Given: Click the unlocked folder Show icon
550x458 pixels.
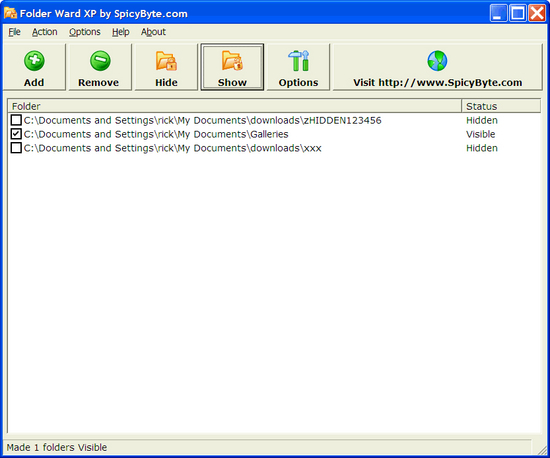Looking at the screenshot, I should coord(232,61).
